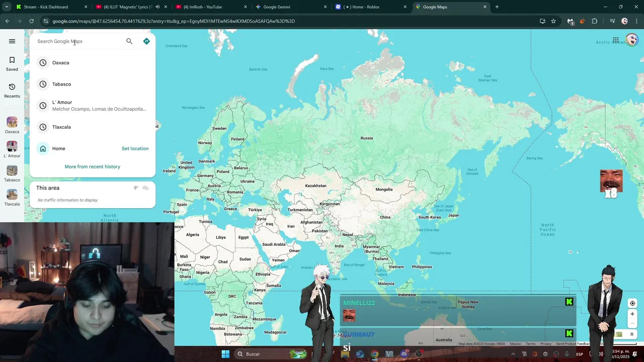This screenshot has height=362, width=644.
Task: Click the Privacy link in map footer
Action: tap(546, 344)
